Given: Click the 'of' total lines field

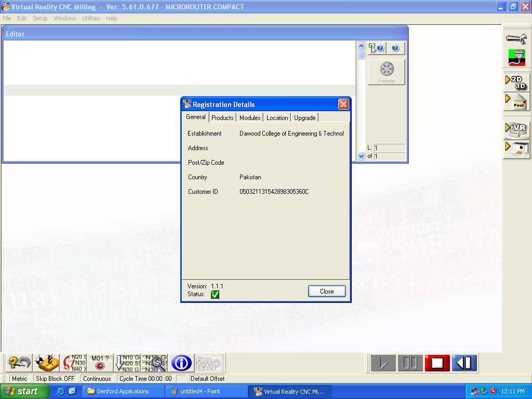Looking at the screenshot, I should point(390,156).
